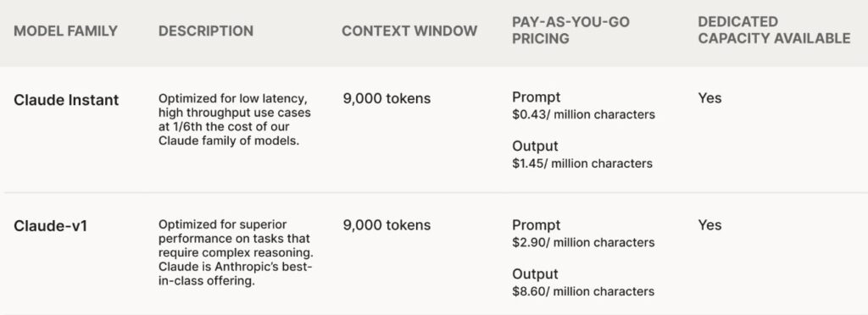Click the Claude Instant Prompt label
This screenshot has height=315, width=868.
536,97
